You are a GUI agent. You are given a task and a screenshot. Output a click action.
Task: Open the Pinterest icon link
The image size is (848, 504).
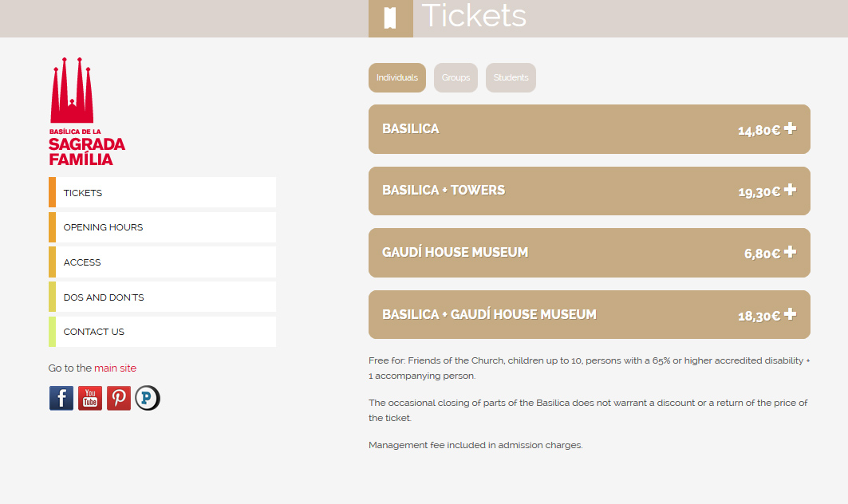tap(118, 398)
